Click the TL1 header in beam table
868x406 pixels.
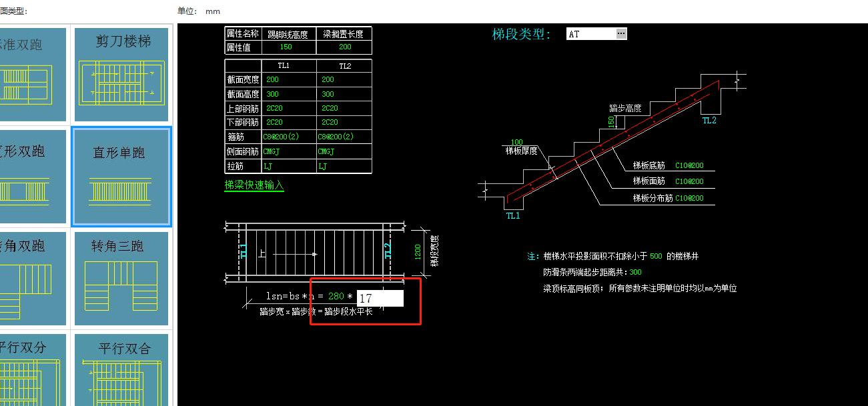click(x=284, y=66)
